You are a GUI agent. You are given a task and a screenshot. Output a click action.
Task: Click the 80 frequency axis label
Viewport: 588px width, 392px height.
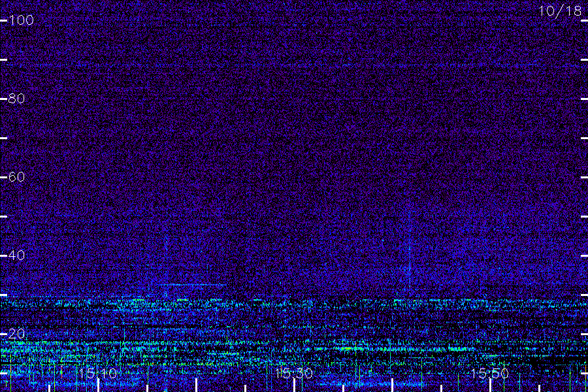coord(16,98)
